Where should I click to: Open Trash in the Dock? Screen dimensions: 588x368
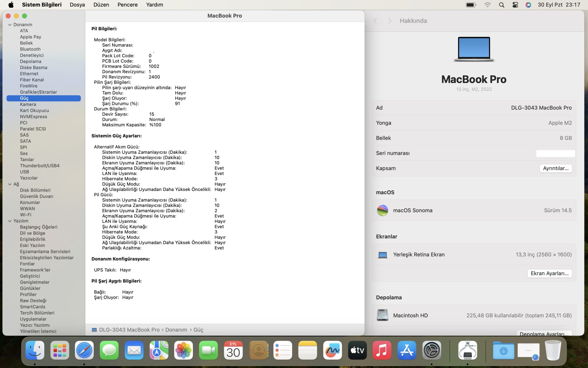553,350
